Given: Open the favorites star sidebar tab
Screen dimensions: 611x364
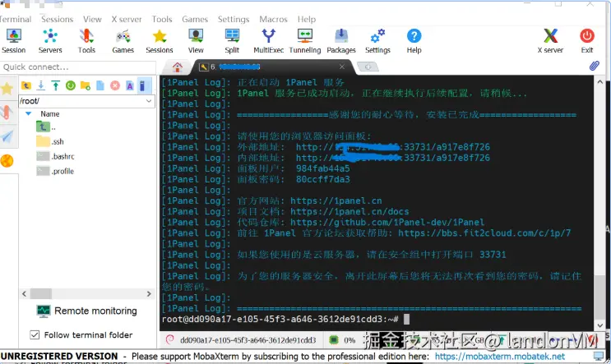Looking at the screenshot, I should [7, 89].
